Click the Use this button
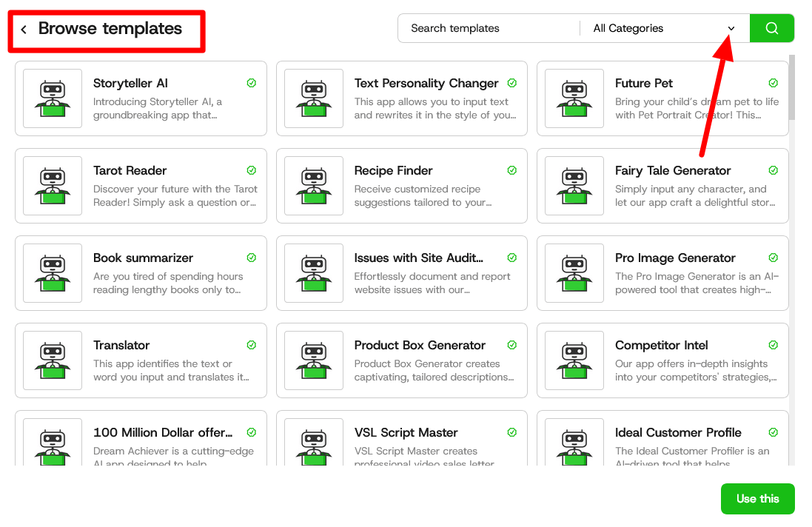The height and width of the screenshot is (527, 812). [x=757, y=499]
